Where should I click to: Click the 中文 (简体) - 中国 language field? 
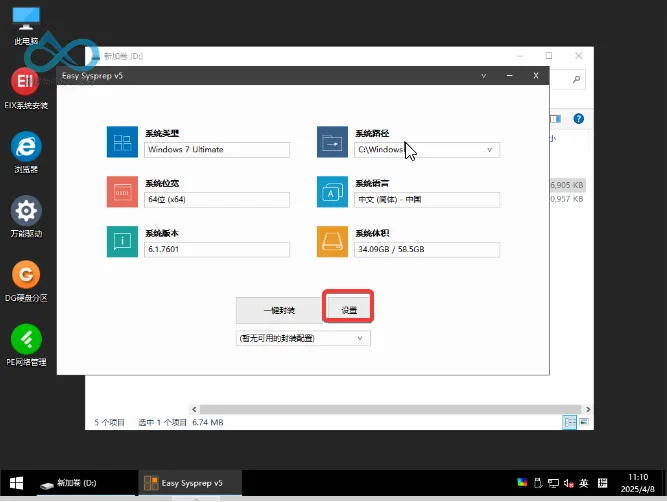tap(427, 200)
